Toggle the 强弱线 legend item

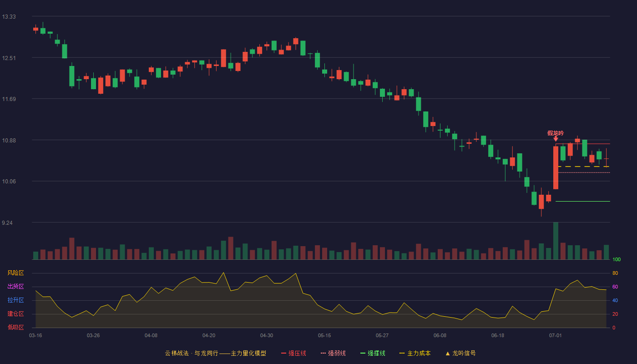[x=333, y=353]
